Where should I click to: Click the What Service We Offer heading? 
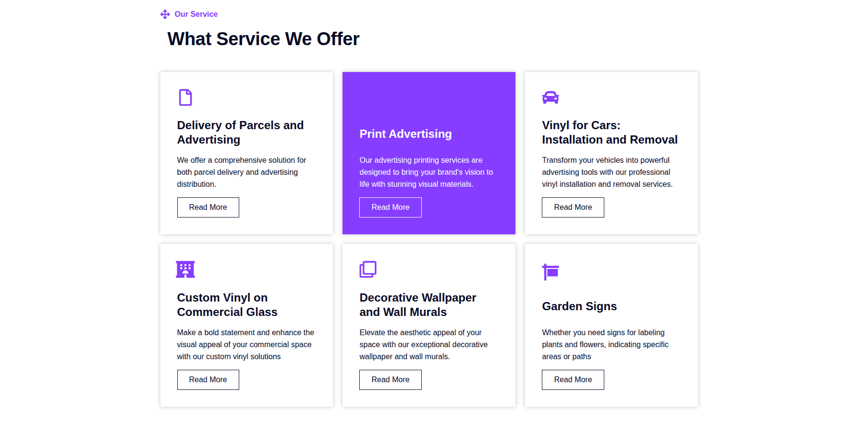click(x=263, y=39)
